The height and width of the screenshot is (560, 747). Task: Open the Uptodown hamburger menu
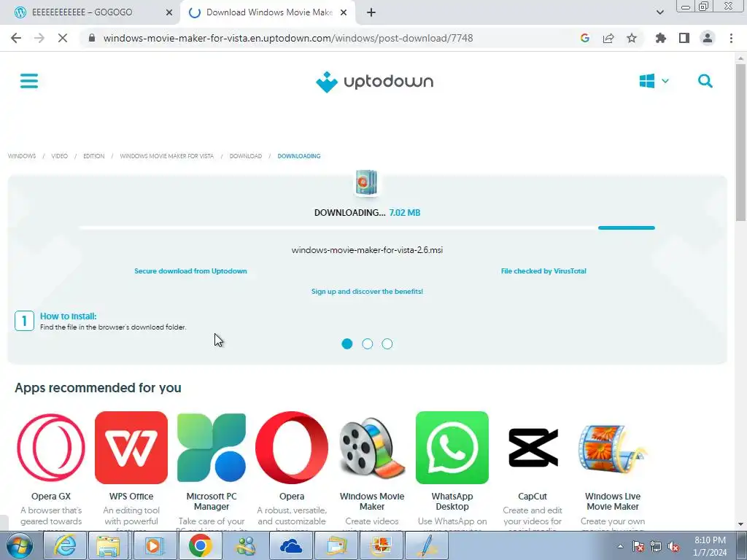(29, 81)
